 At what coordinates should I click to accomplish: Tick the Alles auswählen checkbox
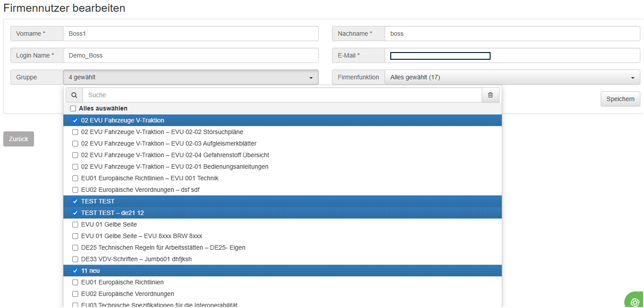click(73, 108)
